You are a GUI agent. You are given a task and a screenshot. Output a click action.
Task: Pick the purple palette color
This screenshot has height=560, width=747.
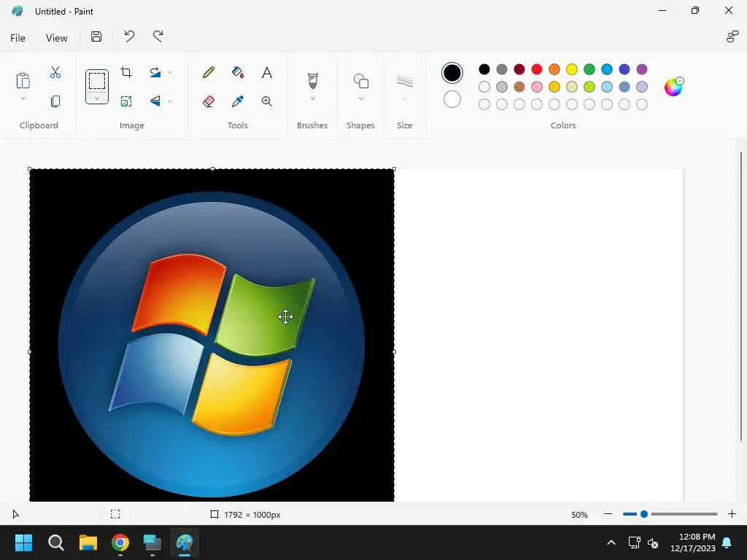coord(642,69)
